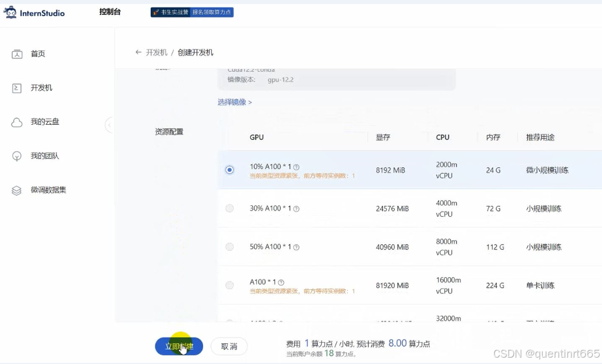Click the 72 G memory cell
Viewport: 602px width, 364px height.
(x=493, y=209)
